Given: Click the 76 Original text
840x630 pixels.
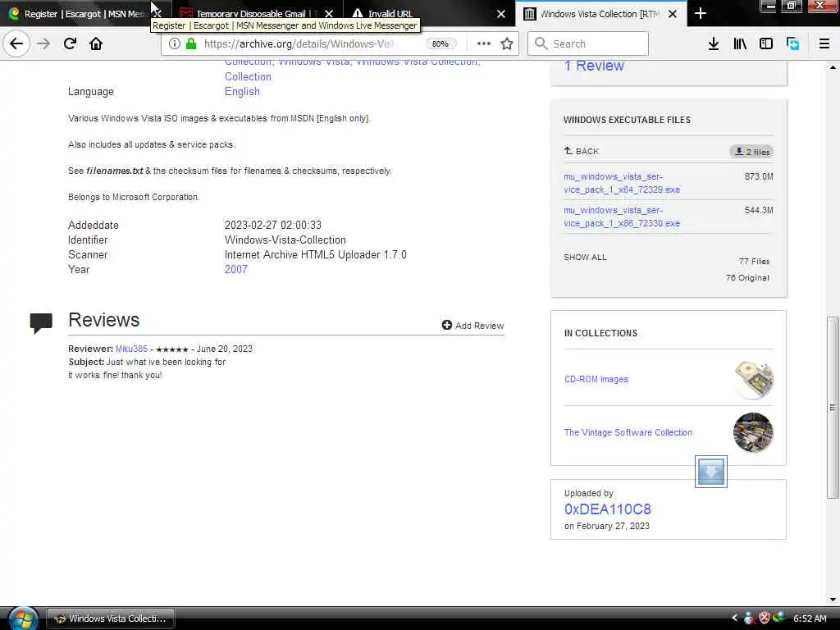Looking at the screenshot, I should click(747, 277).
